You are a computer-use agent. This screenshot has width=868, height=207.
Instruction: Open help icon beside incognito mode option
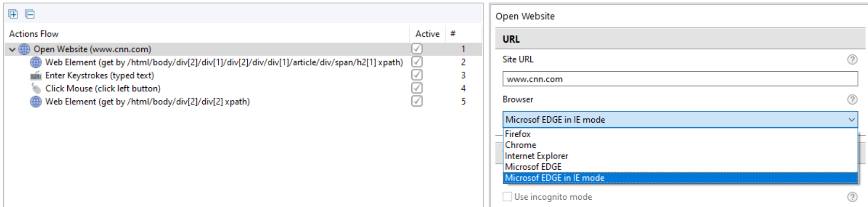coord(852,197)
